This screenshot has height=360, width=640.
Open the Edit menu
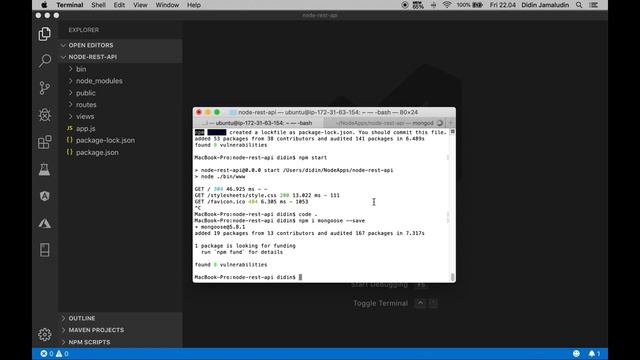[119, 5]
